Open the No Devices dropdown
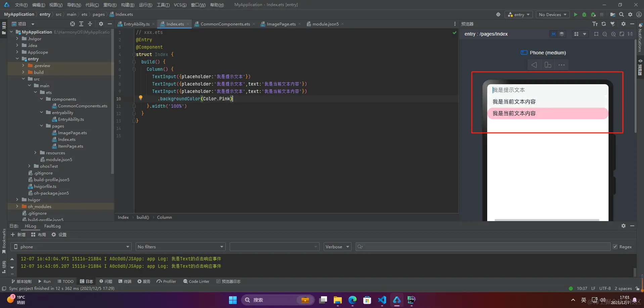Viewport: 644px width, 308px height. [x=552, y=14]
